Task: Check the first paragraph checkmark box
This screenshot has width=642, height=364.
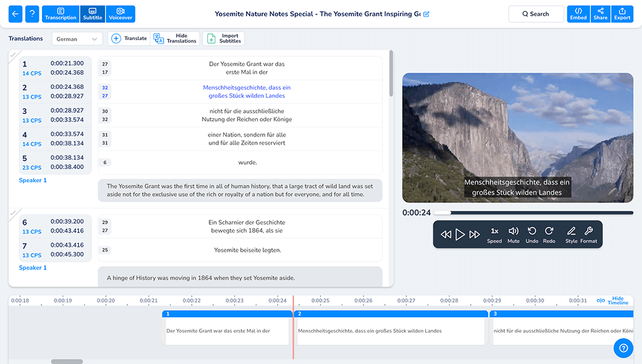Action: [x=14, y=54]
